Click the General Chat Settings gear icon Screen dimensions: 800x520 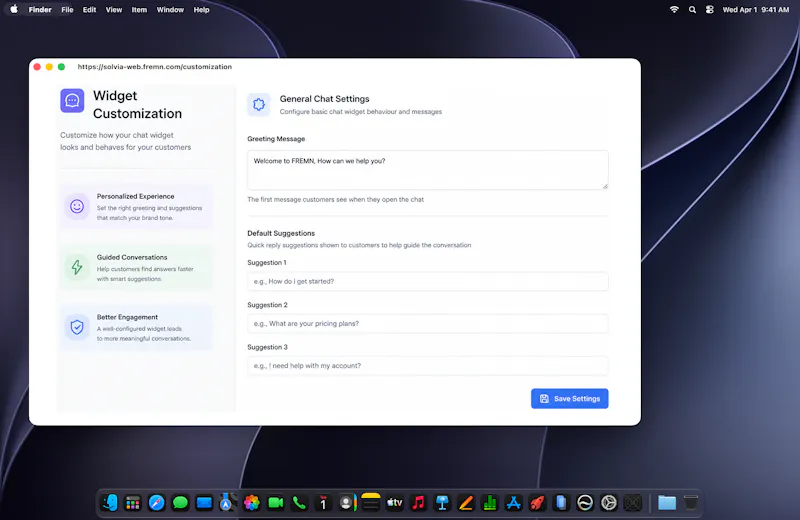259,105
